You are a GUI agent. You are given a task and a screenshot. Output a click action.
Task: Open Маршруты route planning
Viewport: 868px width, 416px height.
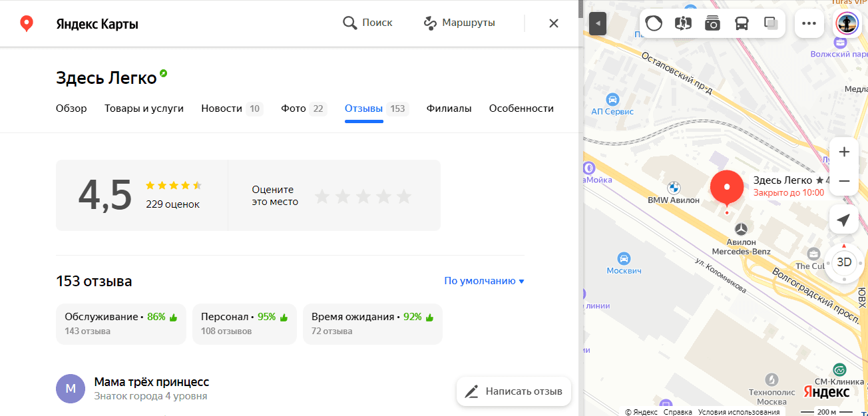pos(459,22)
